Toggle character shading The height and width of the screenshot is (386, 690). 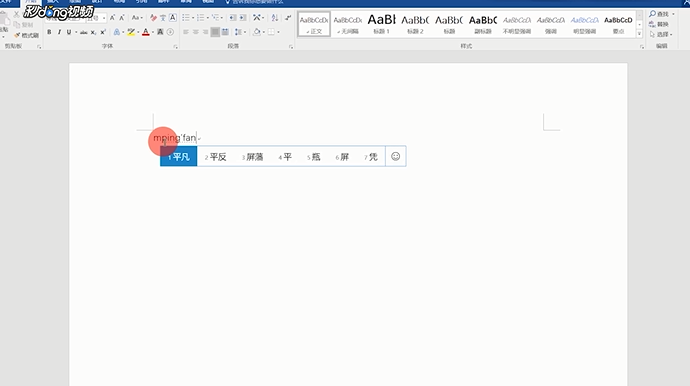(x=160, y=32)
